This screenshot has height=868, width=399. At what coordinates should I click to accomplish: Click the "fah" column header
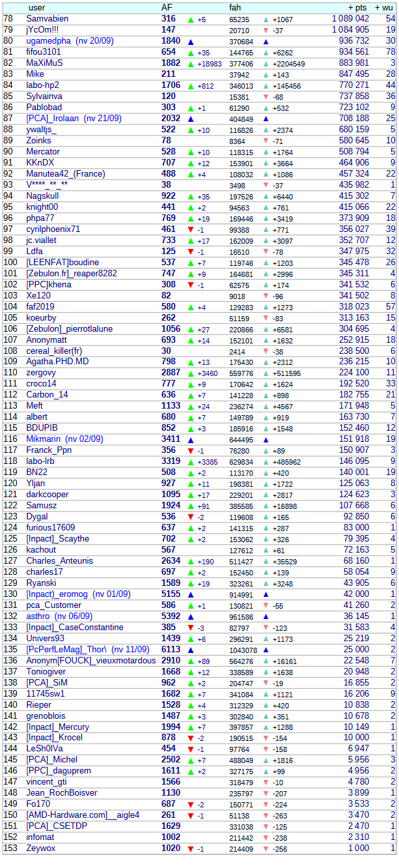(x=236, y=8)
